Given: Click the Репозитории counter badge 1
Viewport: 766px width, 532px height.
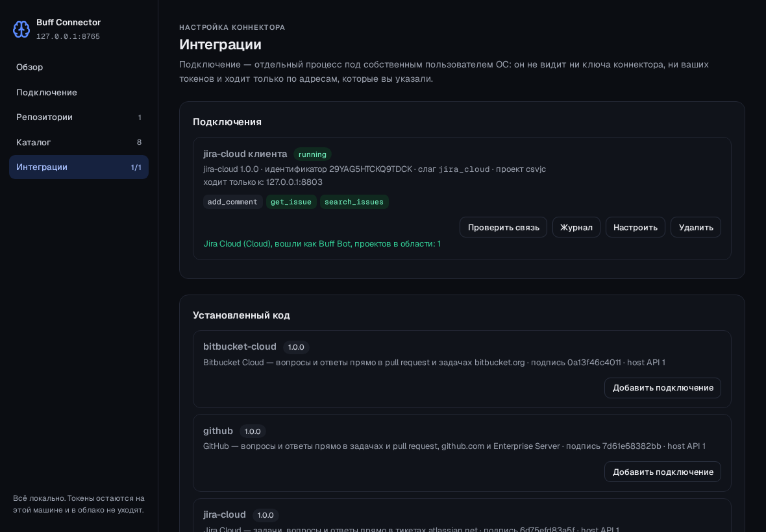Looking at the screenshot, I should (140, 117).
